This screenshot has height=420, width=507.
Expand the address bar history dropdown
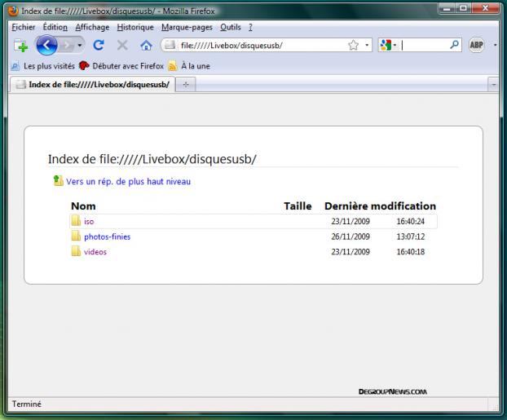[x=367, y=46]
